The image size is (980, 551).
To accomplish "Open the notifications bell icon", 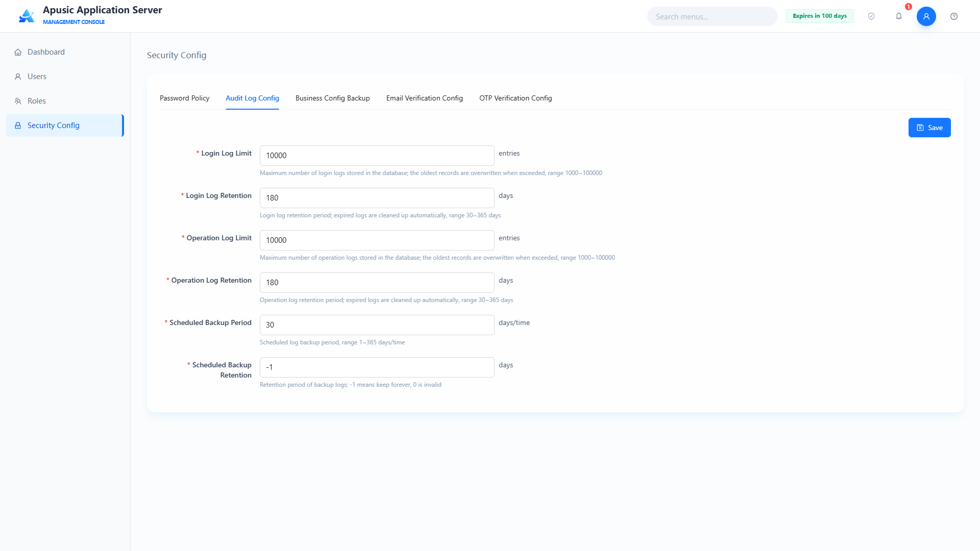I will [x=899, y=16].
